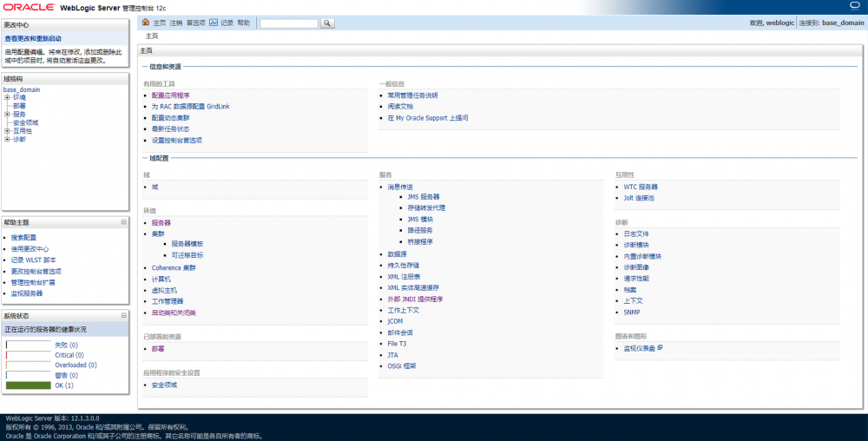The image size is (868, 441).
Task: Click 搜索配置 in 帮助主题
Action: (x=23, y=237)
